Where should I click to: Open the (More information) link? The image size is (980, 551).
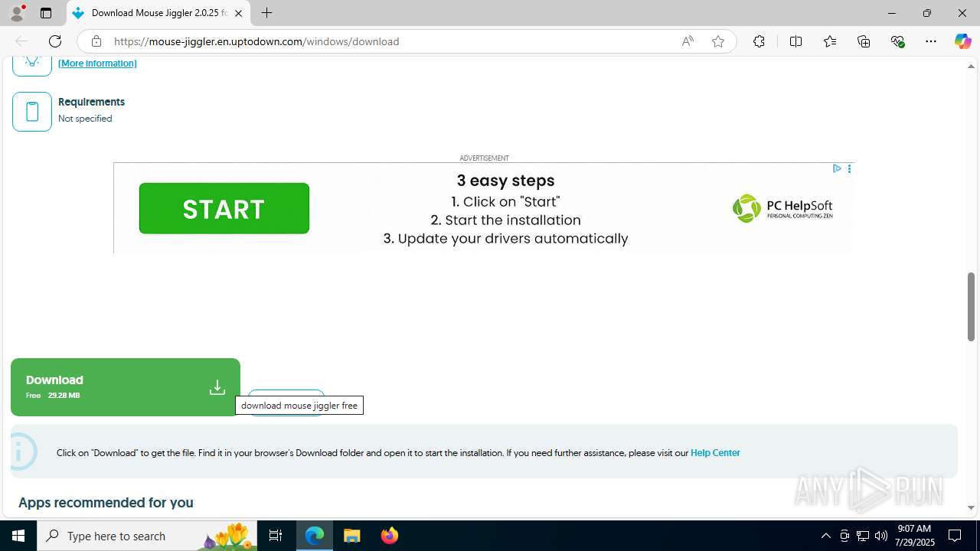coord(97,64)
